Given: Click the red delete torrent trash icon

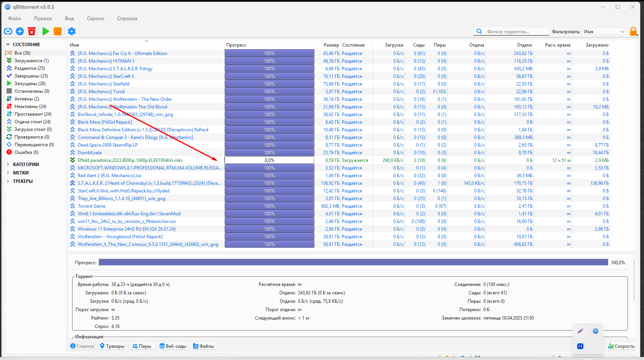Looking at the screenshot, I should [32, 31].
